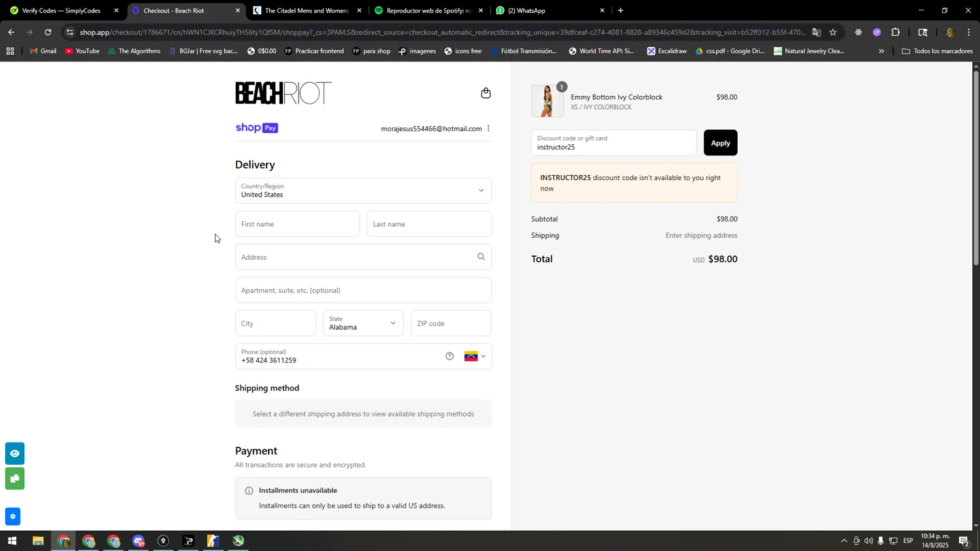980x551 pixels.
Task: Open the Discord taskbar icon
Action: (139, 541)
